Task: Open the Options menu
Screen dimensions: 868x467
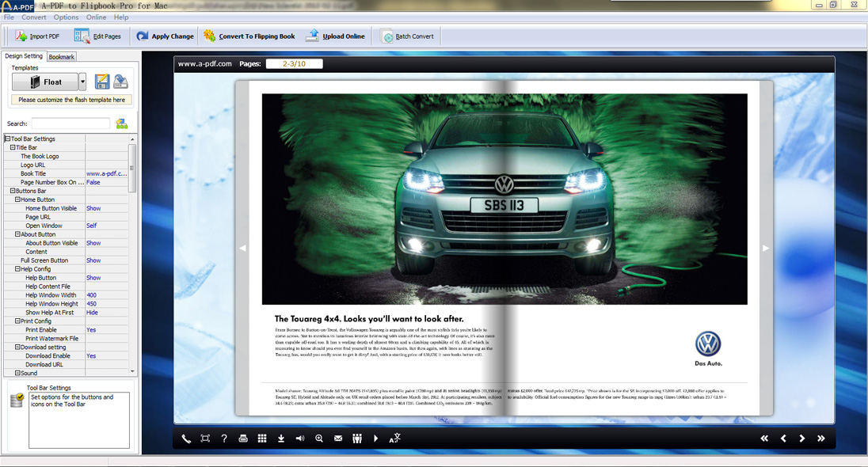Action: tap(66, 17)
